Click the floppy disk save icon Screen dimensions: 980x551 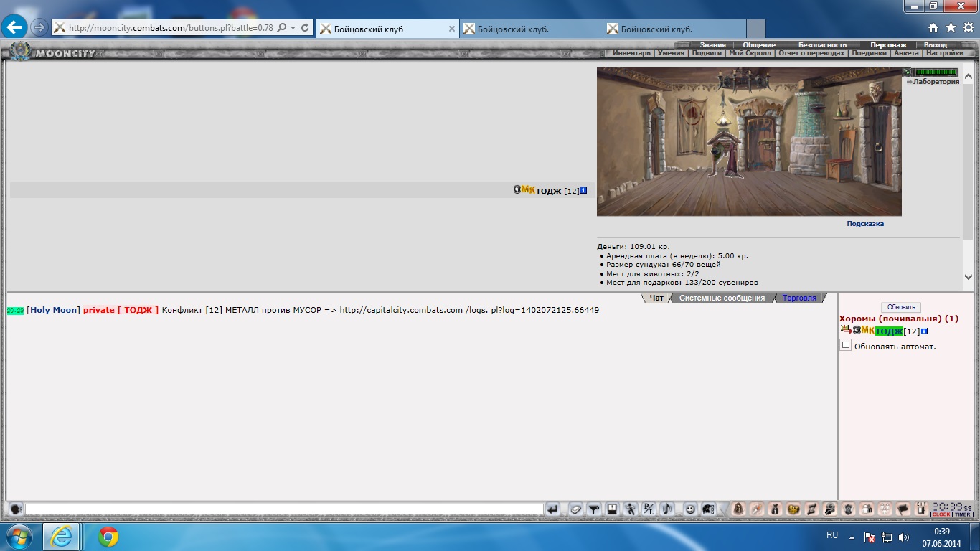[x=612, y=509]
